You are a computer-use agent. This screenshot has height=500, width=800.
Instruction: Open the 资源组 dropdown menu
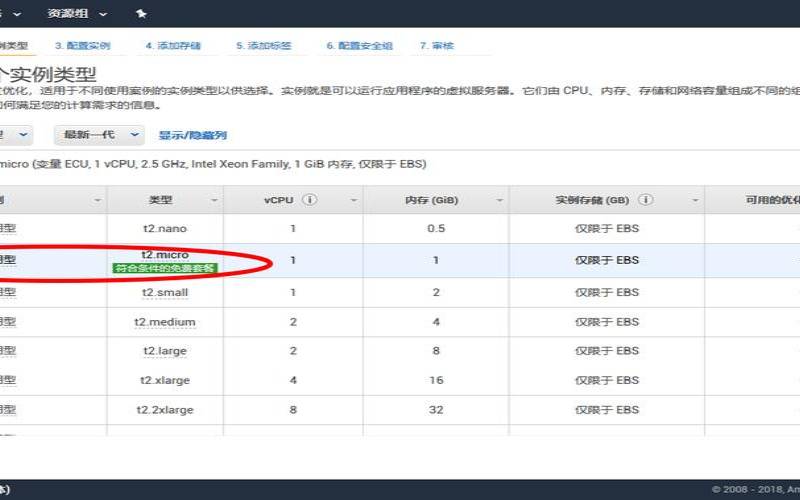click(x=77, y=14)
